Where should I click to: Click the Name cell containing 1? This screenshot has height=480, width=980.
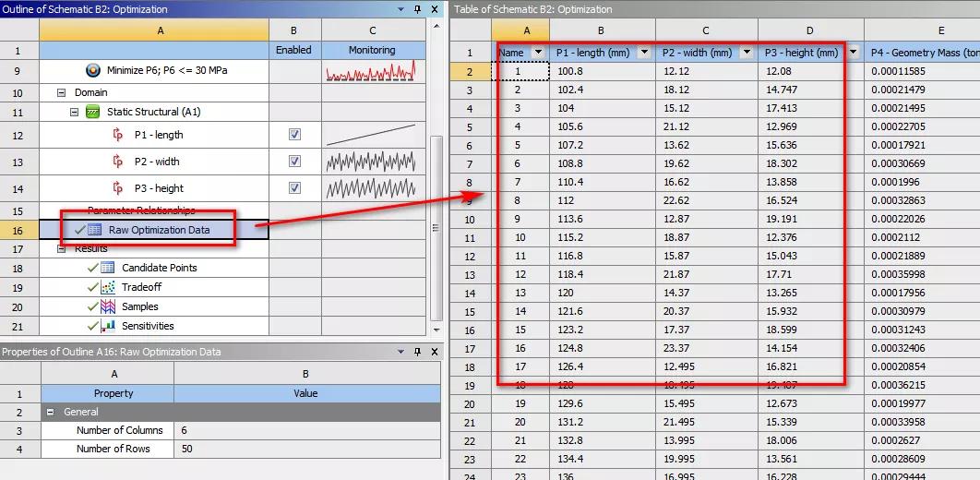pyautogui.click(x=520, y=71)
